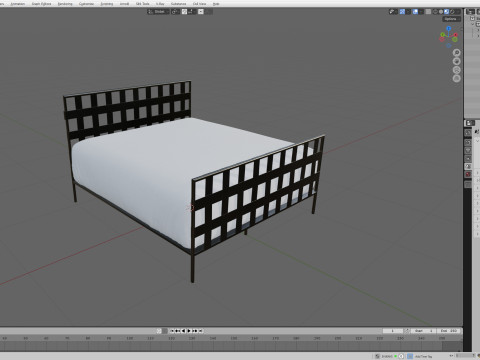Click the zoom view magnifier button
Image resolution: width=480 pixels, height=360 pixels.
tap(456, 52)
